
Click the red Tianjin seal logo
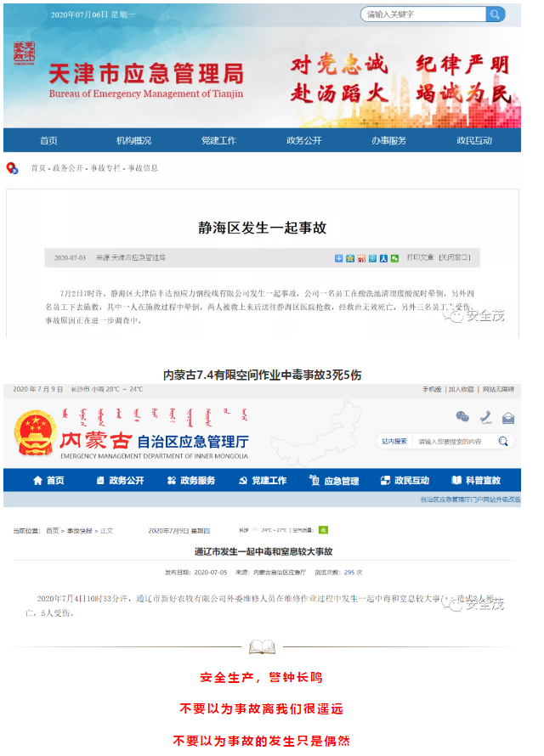[x=25, y=52]
